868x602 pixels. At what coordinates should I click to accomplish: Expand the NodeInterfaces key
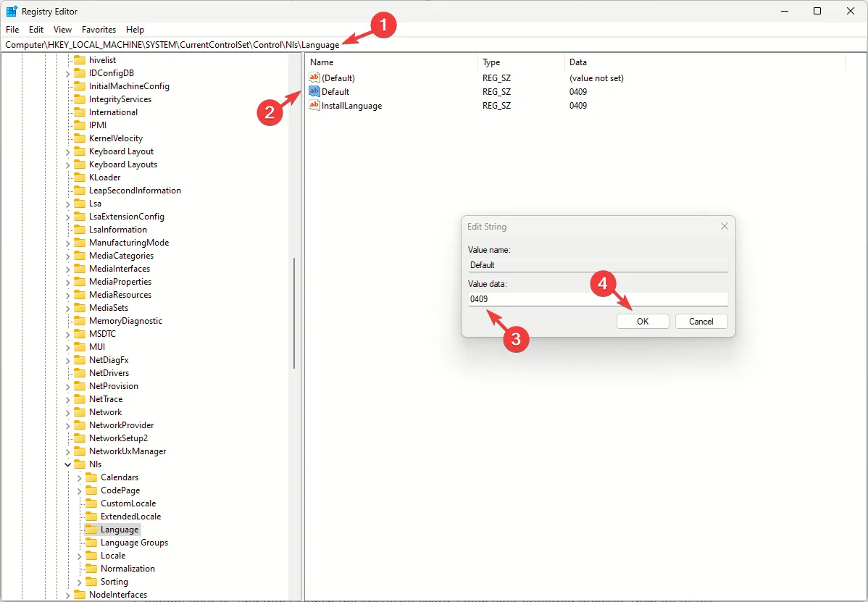(67, 595)
